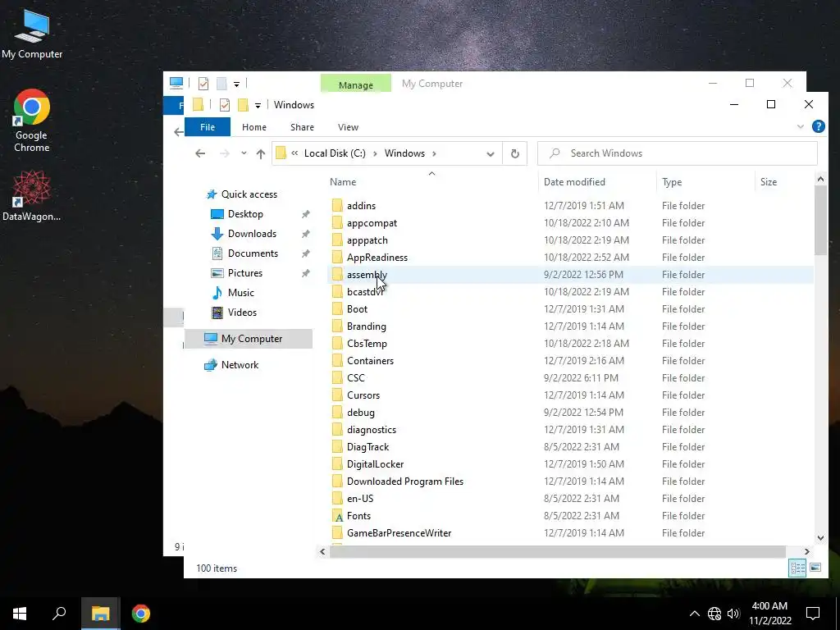The image size is (840, 630).
Task: Open network status tray icon
Action: point(714,614)
